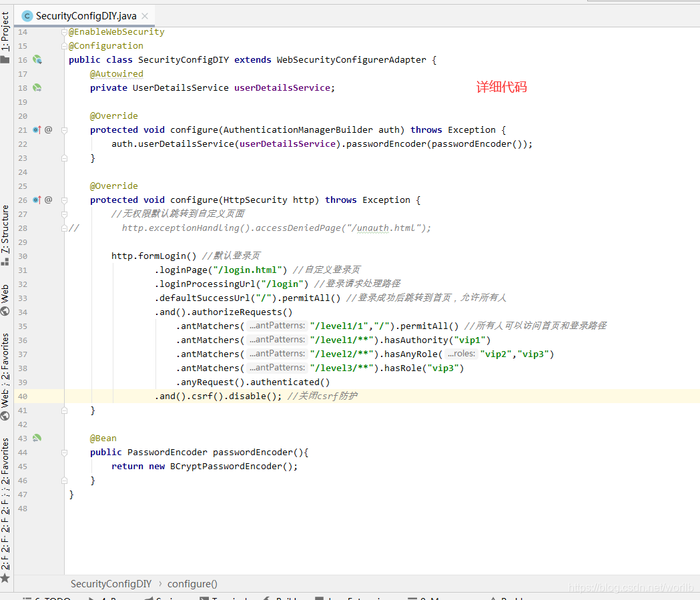Image resolution: width=700 pixels, height=600 pixels.
Task: Click the "vip1" string in hasAuthority
Action: coord(469,340)
